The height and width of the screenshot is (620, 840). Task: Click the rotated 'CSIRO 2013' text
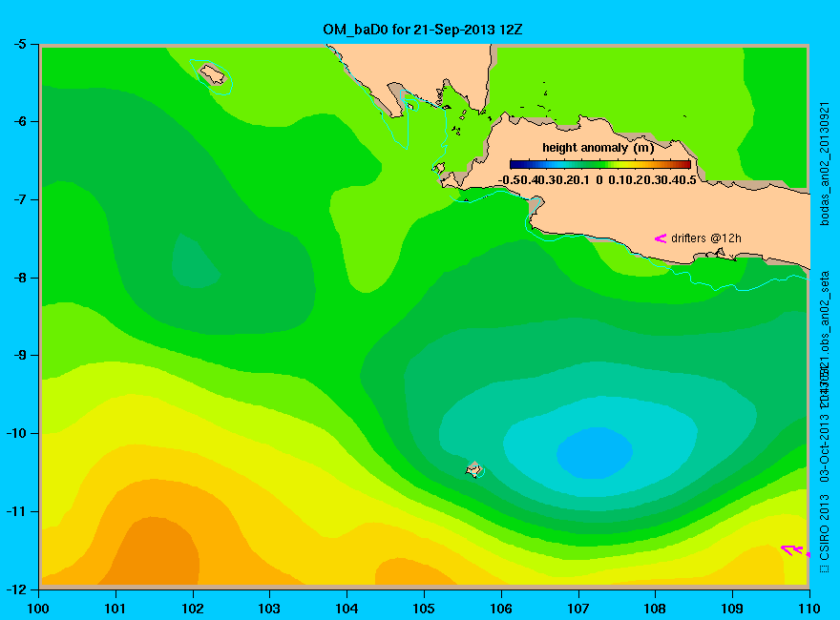[x=825, y=527]
